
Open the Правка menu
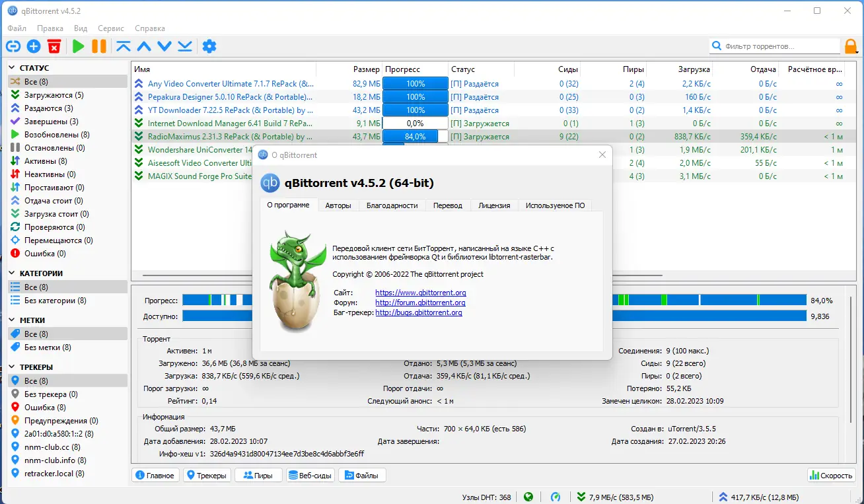(50, 28)
